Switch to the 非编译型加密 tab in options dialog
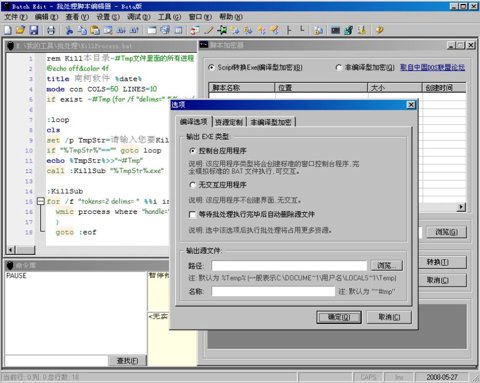The height and width of the screenshot is (383, 480). [271, 122]
